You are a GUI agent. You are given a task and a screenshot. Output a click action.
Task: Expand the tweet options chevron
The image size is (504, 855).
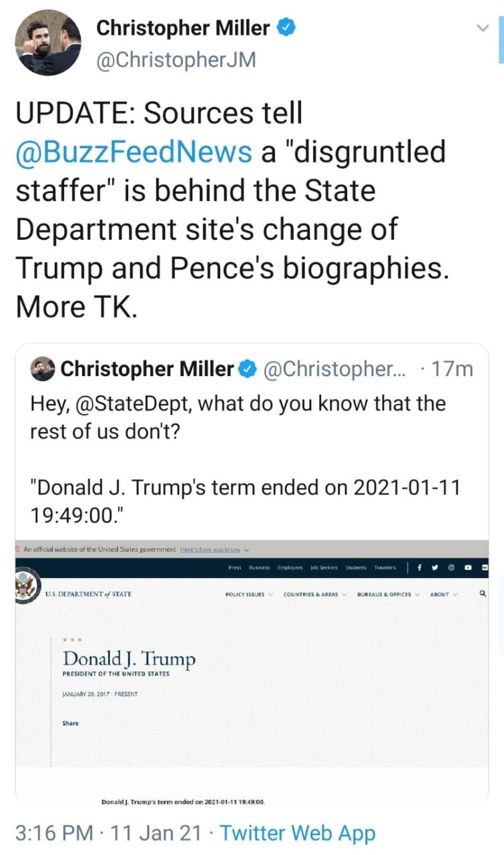(x=483, y=28)
